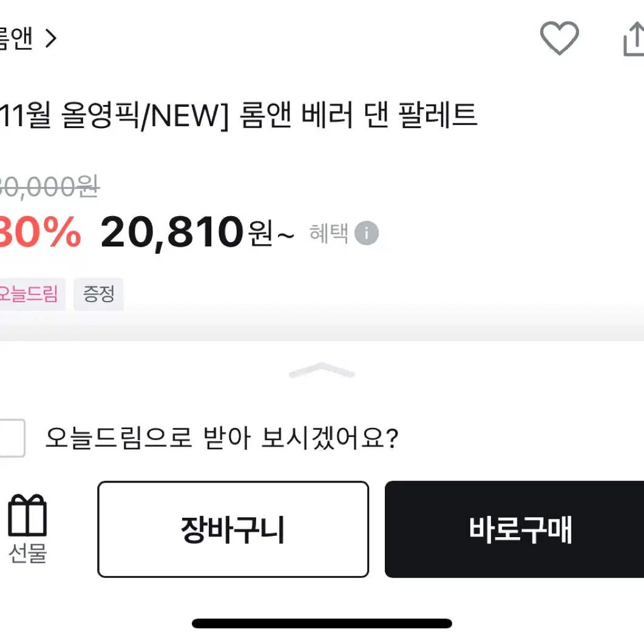Buy now with the 바로구매 button

(514, 529)
